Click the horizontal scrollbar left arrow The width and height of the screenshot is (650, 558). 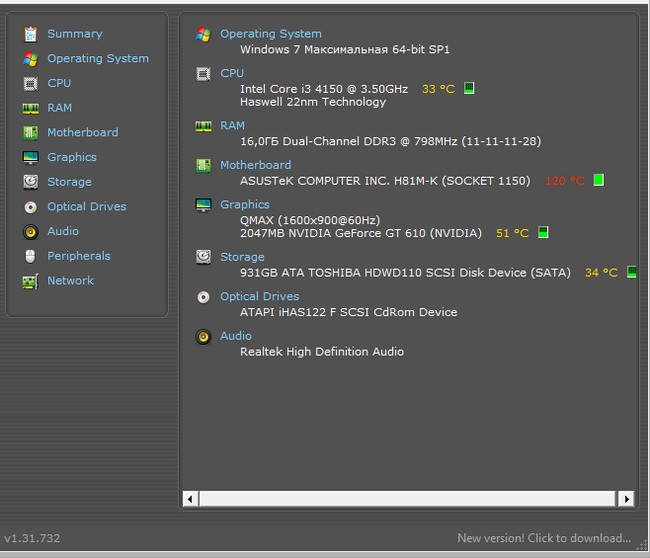click(x=190, y=499)
